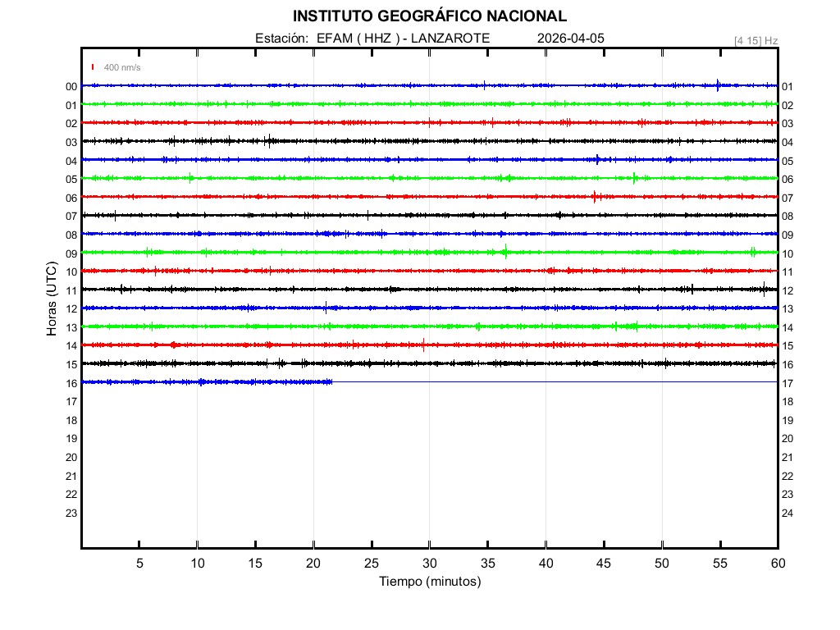
Task: Click left-axis hour label 16
Action: [x=71, y=383]
